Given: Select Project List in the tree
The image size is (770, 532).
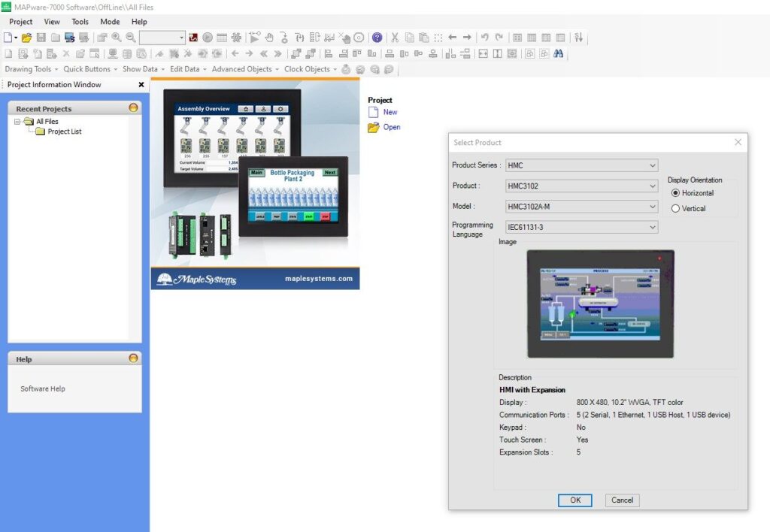Looking at the screenshot, I should click(65, 131).
